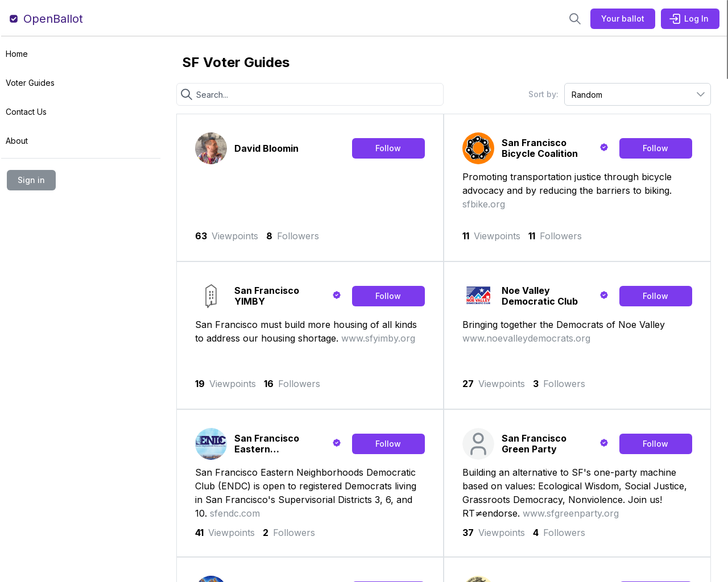728x582 pixels.
Task: Click the SF Voter Guides heading
Action: (236, 63)
